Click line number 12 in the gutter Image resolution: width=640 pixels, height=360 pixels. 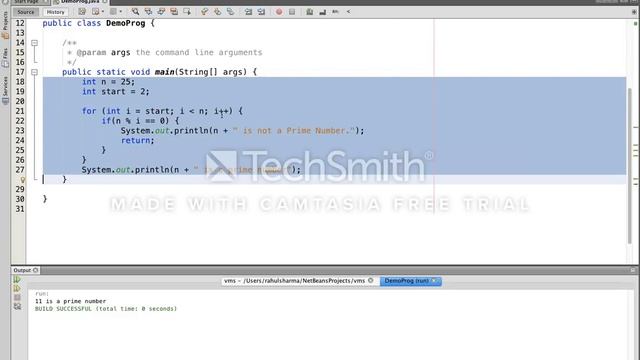[20, 23]
